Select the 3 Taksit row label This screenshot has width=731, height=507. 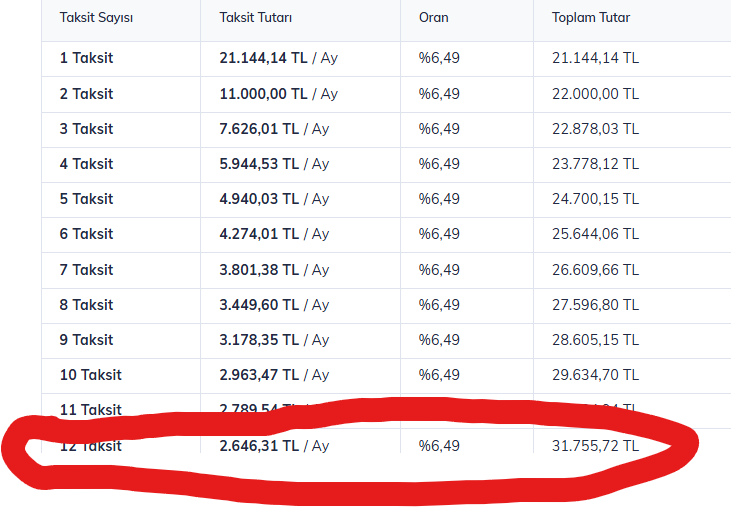86,129
